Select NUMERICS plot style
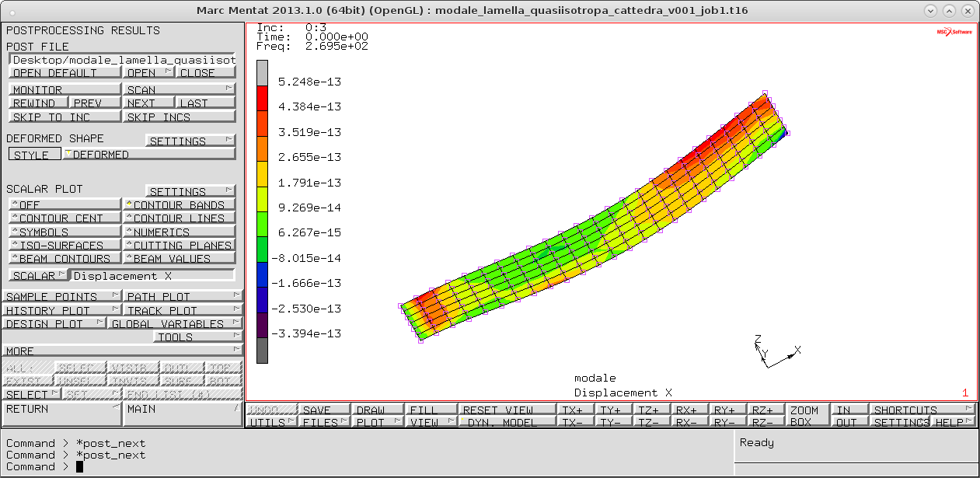 [179, 232]
